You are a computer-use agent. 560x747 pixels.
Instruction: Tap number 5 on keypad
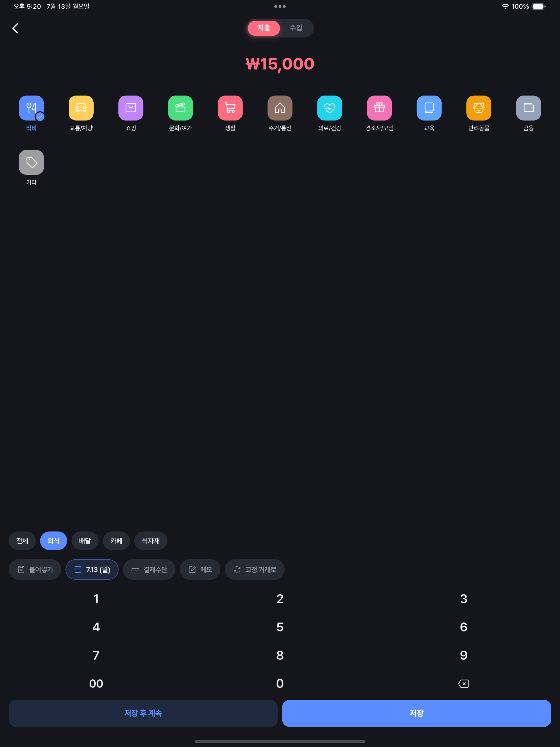(x=280, y=627)
